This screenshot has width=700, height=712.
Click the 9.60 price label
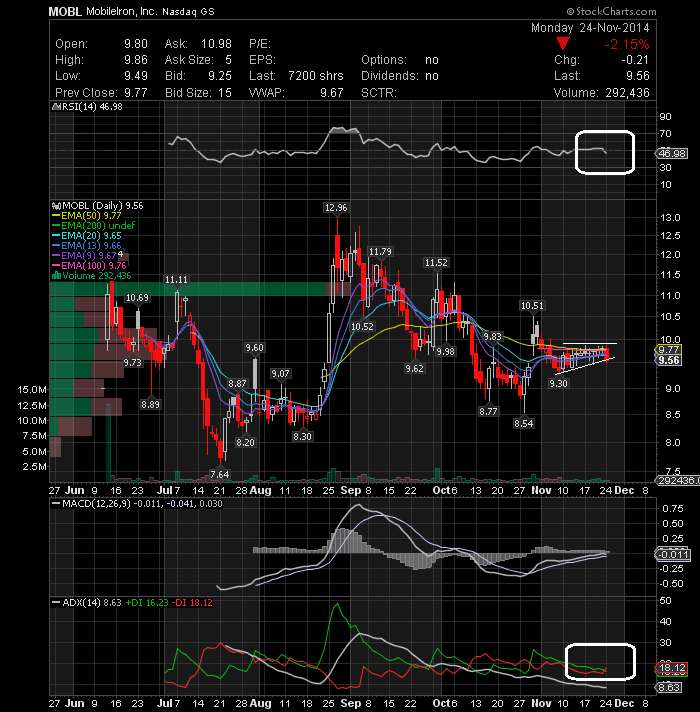(254, 348)
